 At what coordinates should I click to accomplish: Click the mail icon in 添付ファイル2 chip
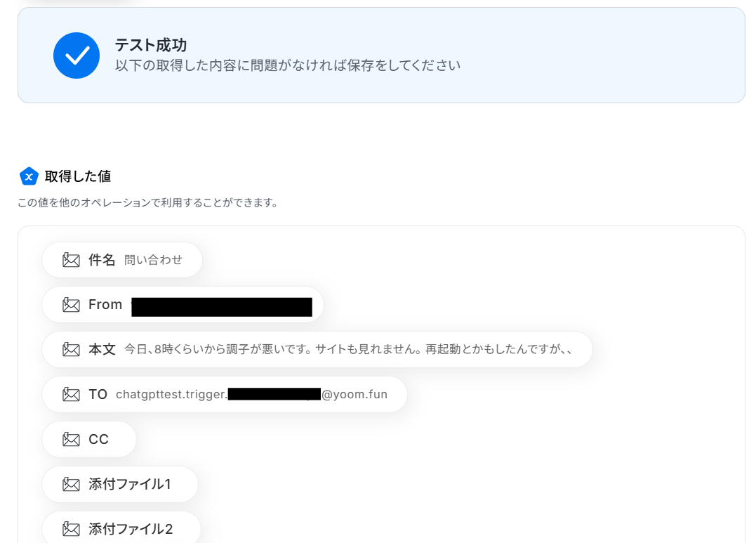coord(72,529)
